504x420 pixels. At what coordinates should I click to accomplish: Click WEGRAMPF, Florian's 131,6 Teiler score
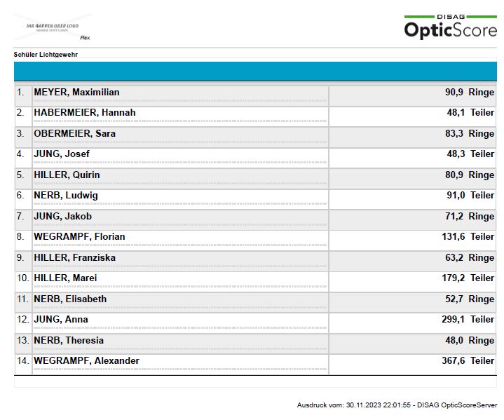[x=468, y=236]
